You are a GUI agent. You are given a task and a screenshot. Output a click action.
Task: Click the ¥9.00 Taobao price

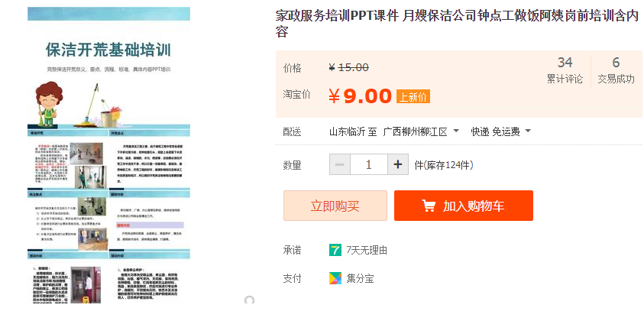click(x=360, y=97)
